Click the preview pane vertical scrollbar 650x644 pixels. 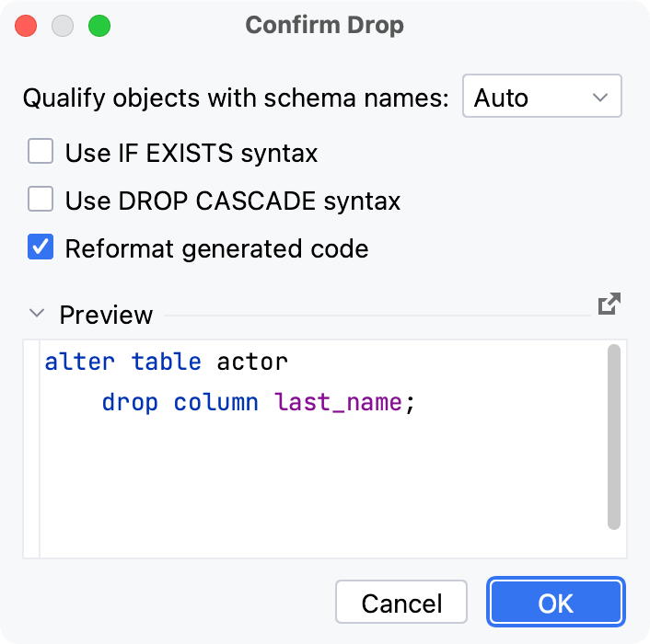(x=614, y=437)
